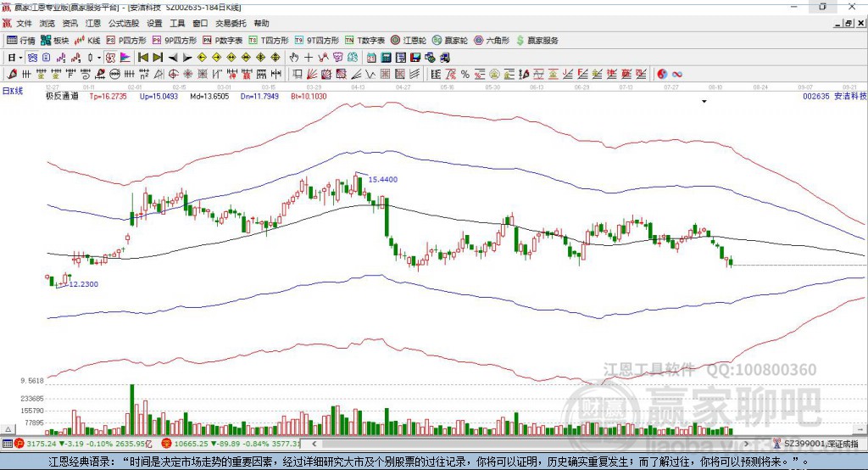Click the Md=13.6505 indicator value
This screenshot has height=470, width=868.
click(x=209, y=97)
